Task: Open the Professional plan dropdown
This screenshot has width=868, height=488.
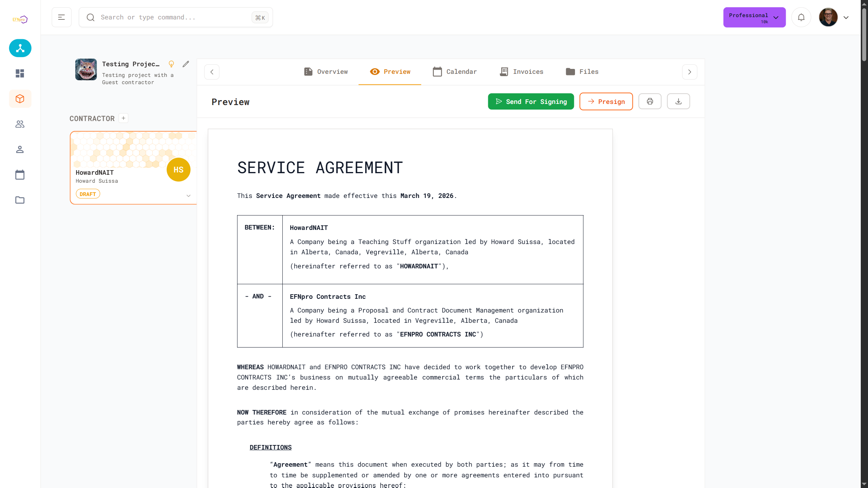Action: (x=754, y=18)
